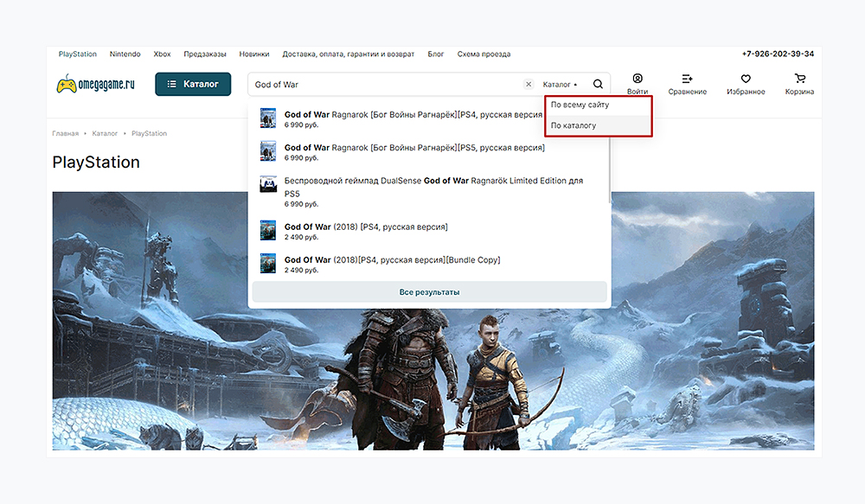Image resolution: width=865 pixels, height=504 pixels.
Task: Go to Xbox top menu link
Action: coord(163,54)
